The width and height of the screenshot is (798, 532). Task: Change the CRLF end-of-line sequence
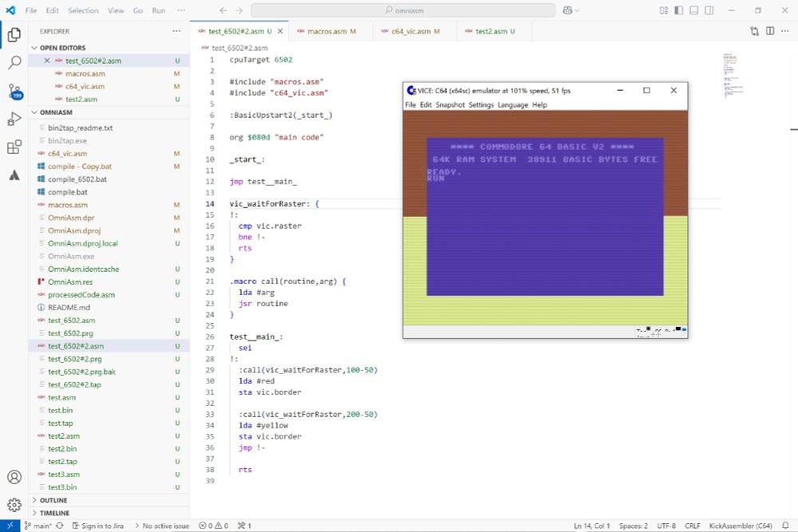tap(692, 526)
